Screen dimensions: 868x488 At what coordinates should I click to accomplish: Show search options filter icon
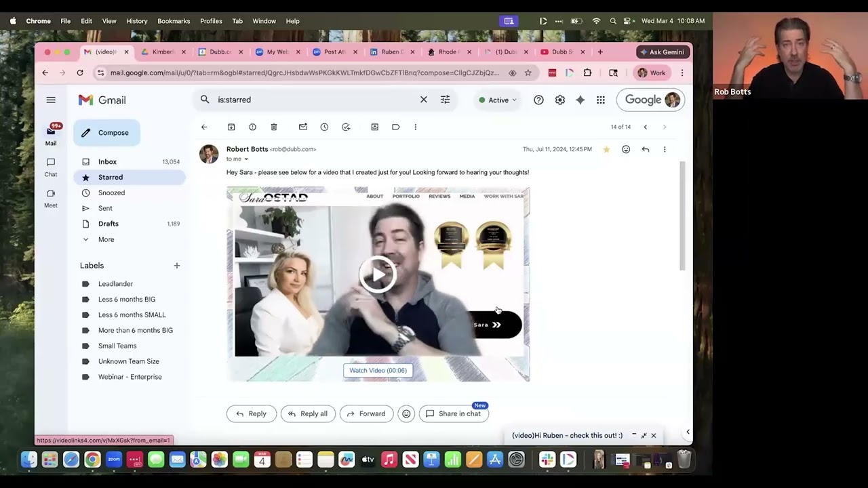[x=445, y=100]
